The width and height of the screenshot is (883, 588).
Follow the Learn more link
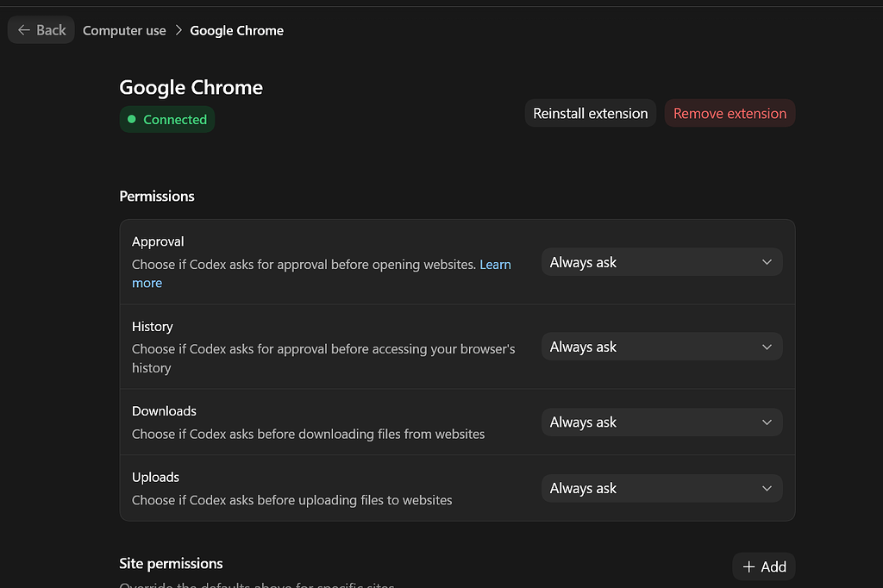(495, 264)
